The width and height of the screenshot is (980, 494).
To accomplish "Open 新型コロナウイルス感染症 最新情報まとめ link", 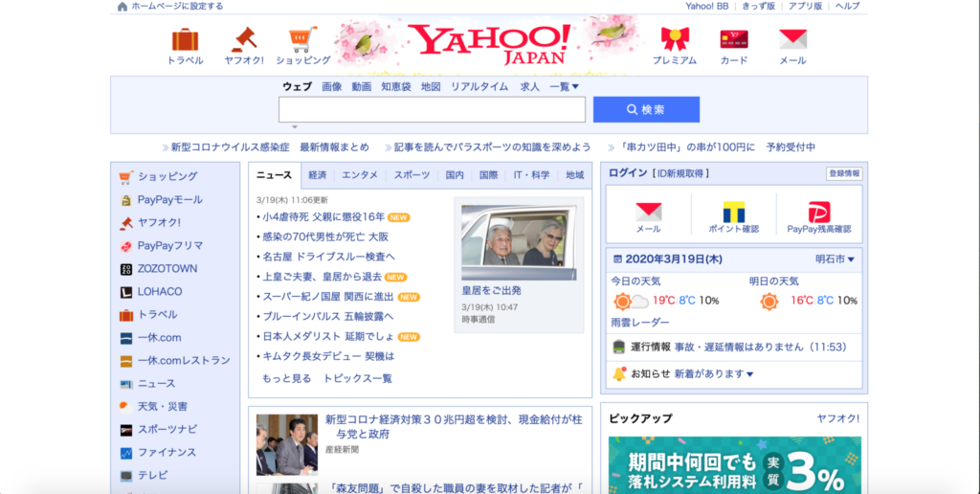I will coord(270,147).
